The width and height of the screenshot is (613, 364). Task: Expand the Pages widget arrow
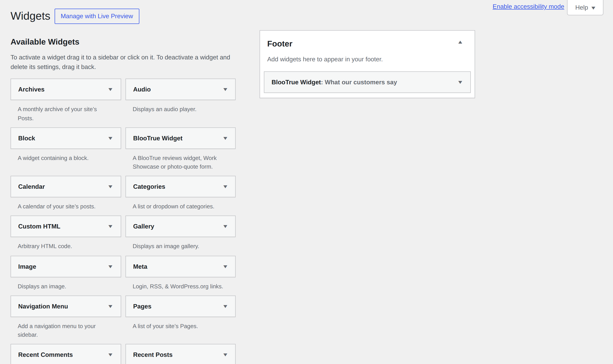[x=225, y=306]
